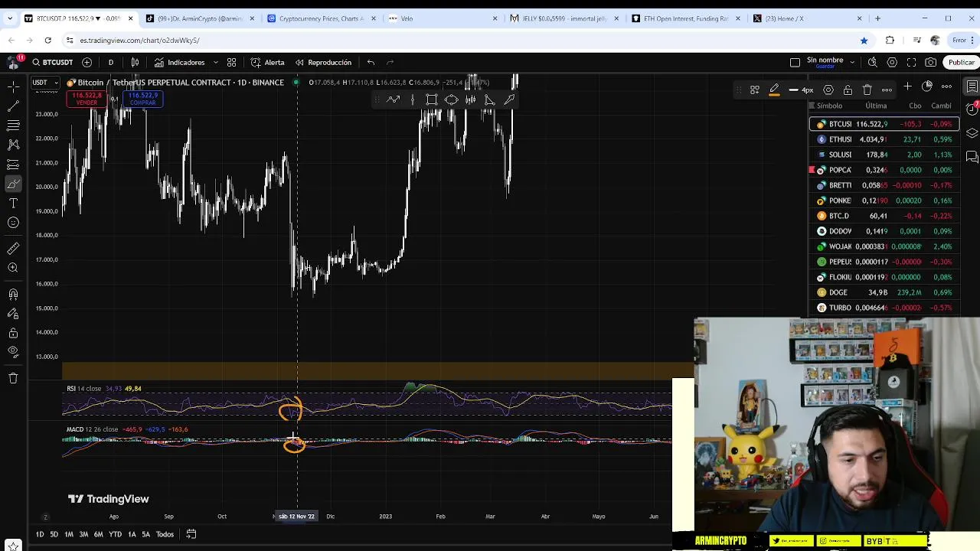Open the favorites star at sidebar bottom
This screenshot has width=980, height=551.
[13, 546]
